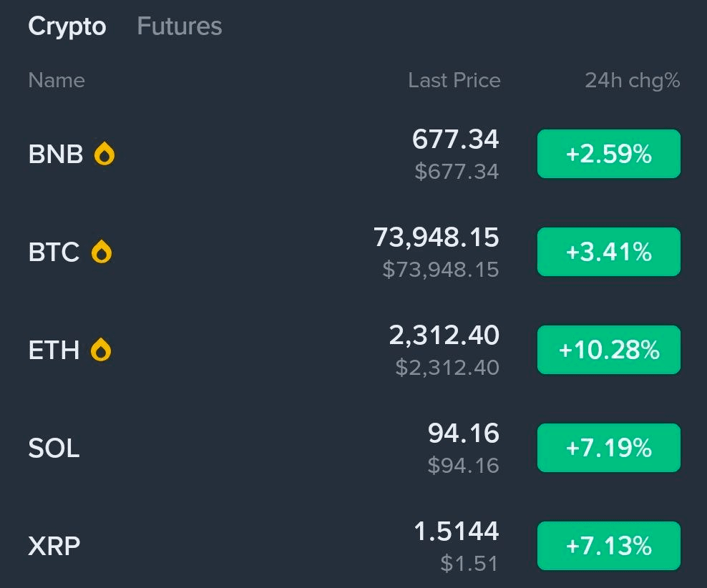Sort by Last Price column header
This screenshot has width=707, height=588.
pyautogui.click(x=454, y=80)
